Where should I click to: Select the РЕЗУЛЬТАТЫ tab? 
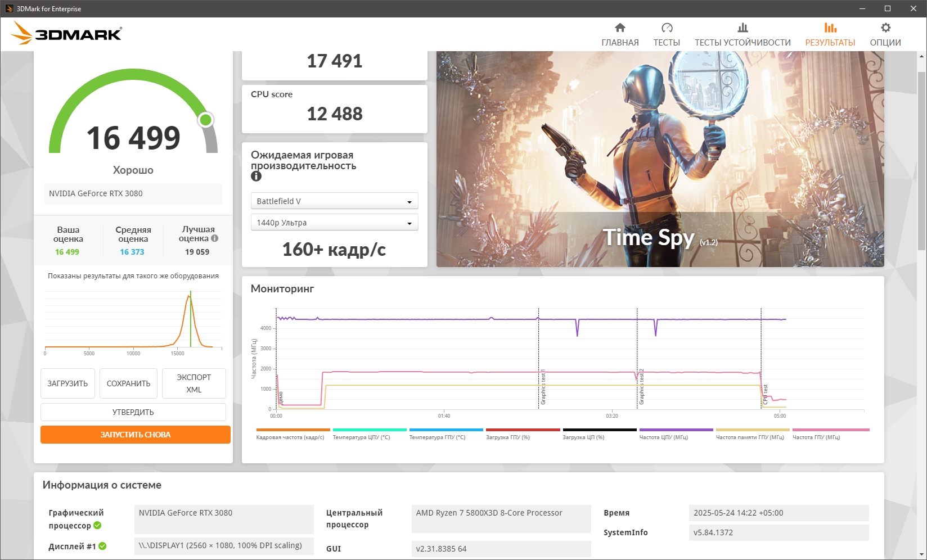830,34
